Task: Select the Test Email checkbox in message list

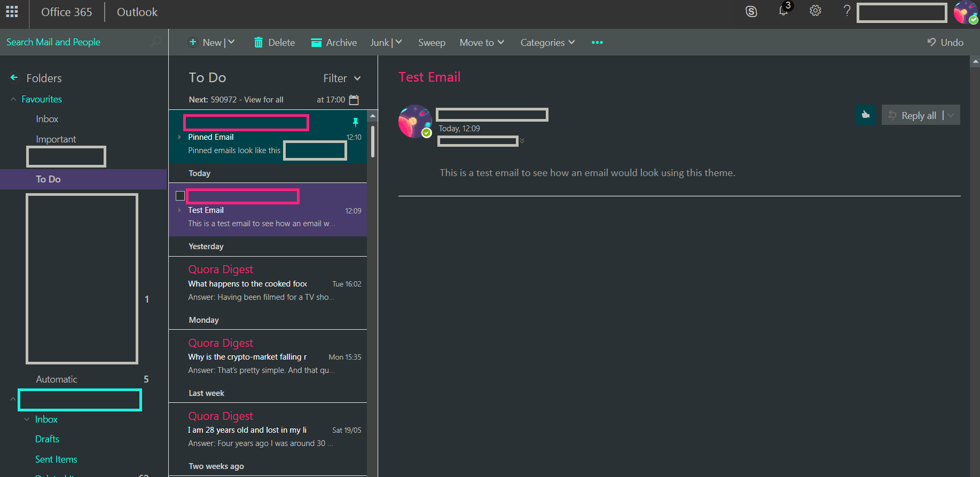Action: coord(181,196)
